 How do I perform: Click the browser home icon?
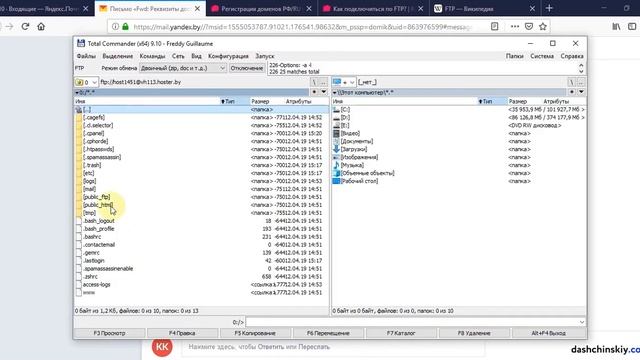[41, 27]
